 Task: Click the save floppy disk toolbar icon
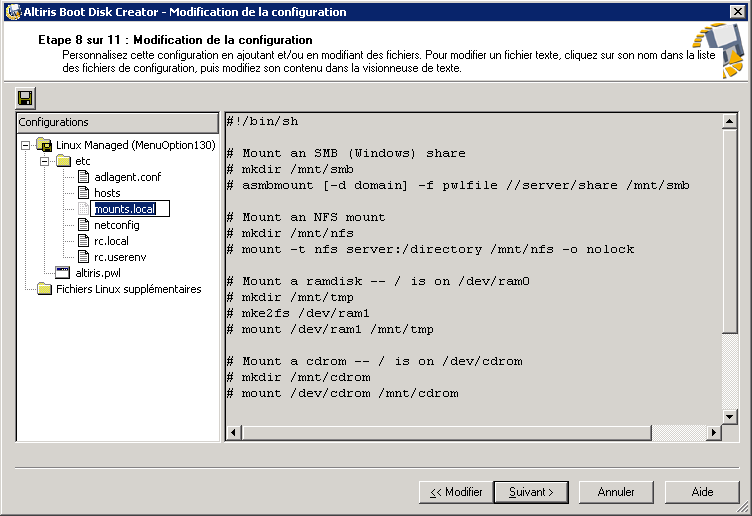[x=25, y=98]
